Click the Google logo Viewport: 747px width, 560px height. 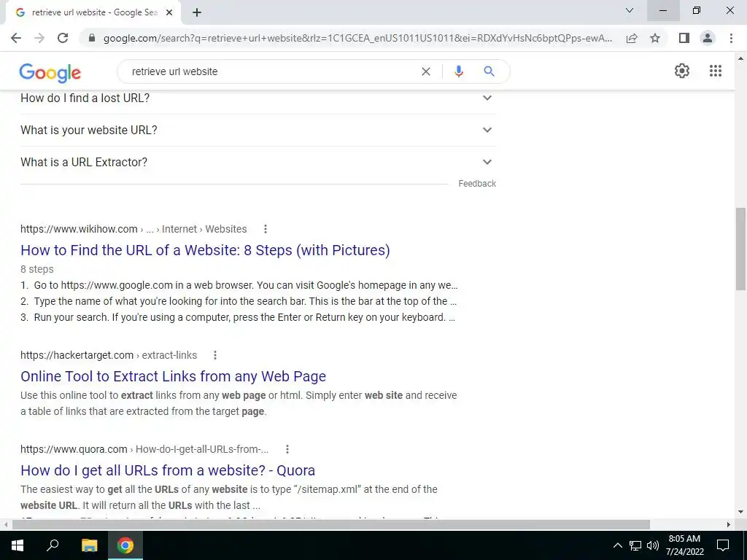(50, 73)
